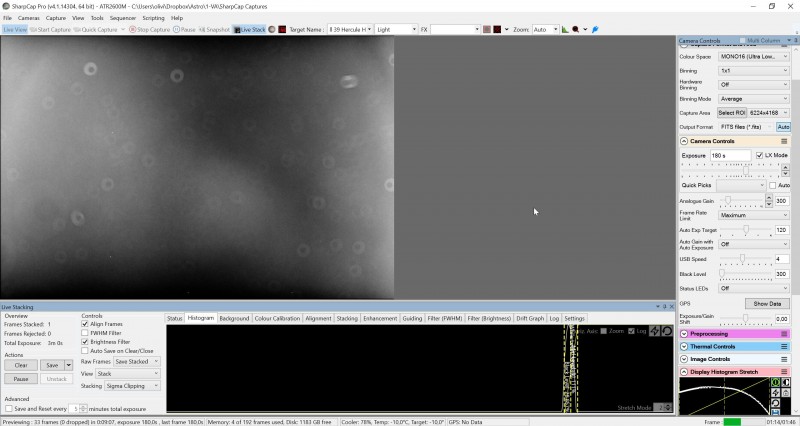Click the Live Stacking Pause button
This screenshot has width=800, height=426.
point(21,379)
